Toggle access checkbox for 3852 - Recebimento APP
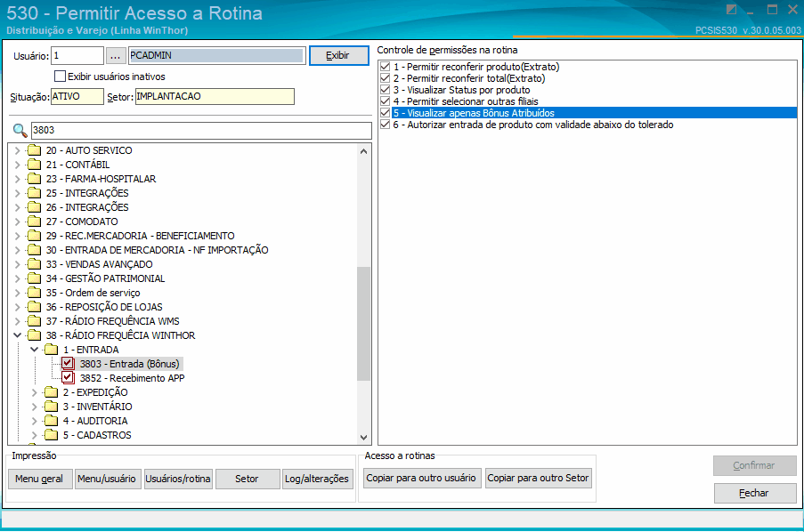804x532 pixels. tap(69, 378)
